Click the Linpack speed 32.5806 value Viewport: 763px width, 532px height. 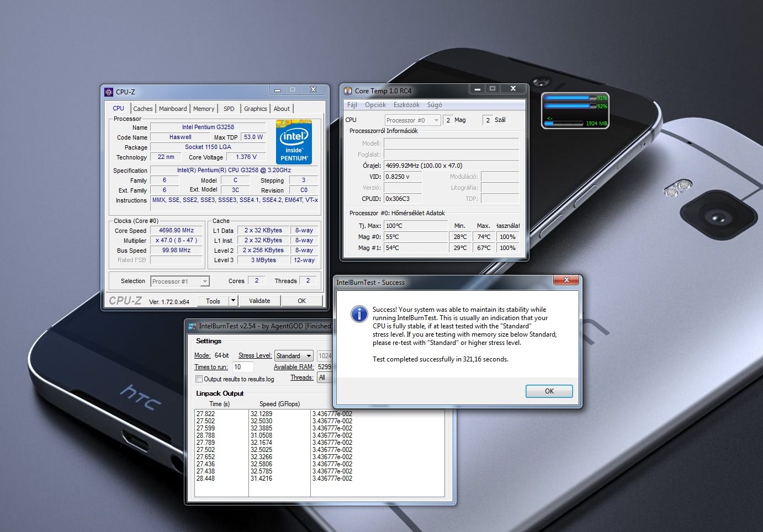[x=261, y=464]
